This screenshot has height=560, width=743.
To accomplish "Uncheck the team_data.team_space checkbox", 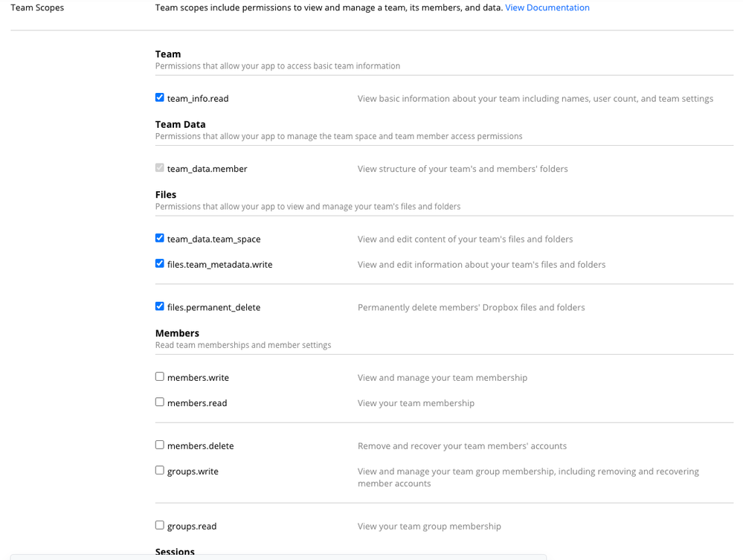I will [x=160, y=238].
